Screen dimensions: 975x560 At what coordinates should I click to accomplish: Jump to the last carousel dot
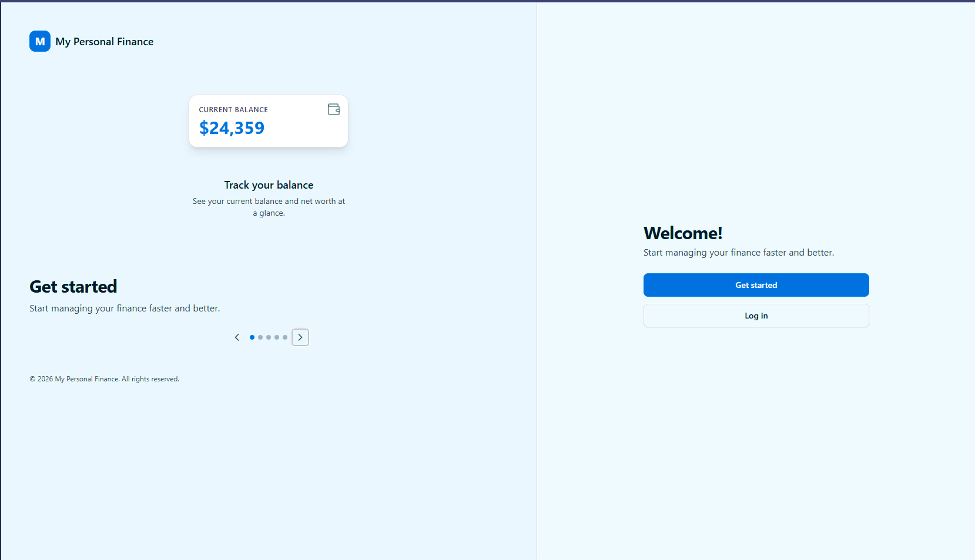tap(285, 337)
